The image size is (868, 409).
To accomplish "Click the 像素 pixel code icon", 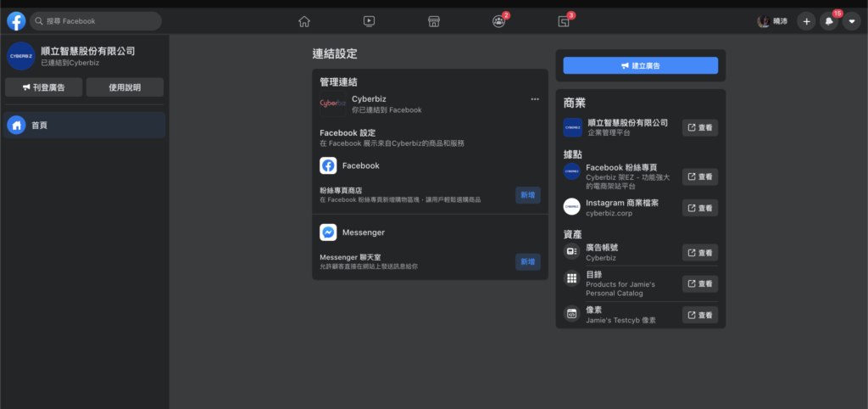I will (x=572, y=314).
